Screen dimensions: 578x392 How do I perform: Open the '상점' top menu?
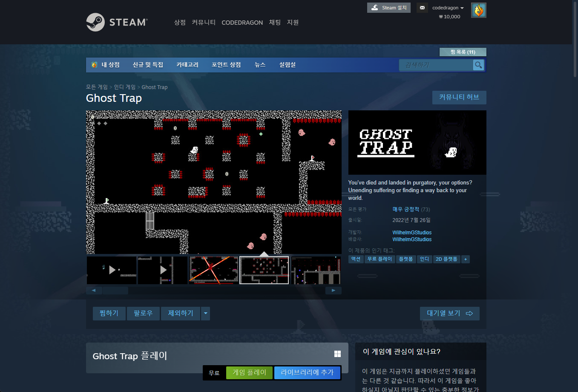pos(180,22)
